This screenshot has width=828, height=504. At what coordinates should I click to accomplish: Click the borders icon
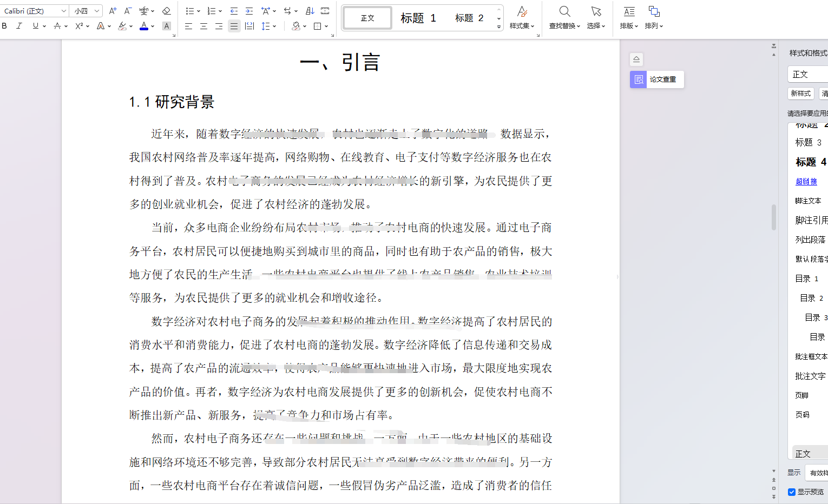pyautogui.click(x=318, y=26)
